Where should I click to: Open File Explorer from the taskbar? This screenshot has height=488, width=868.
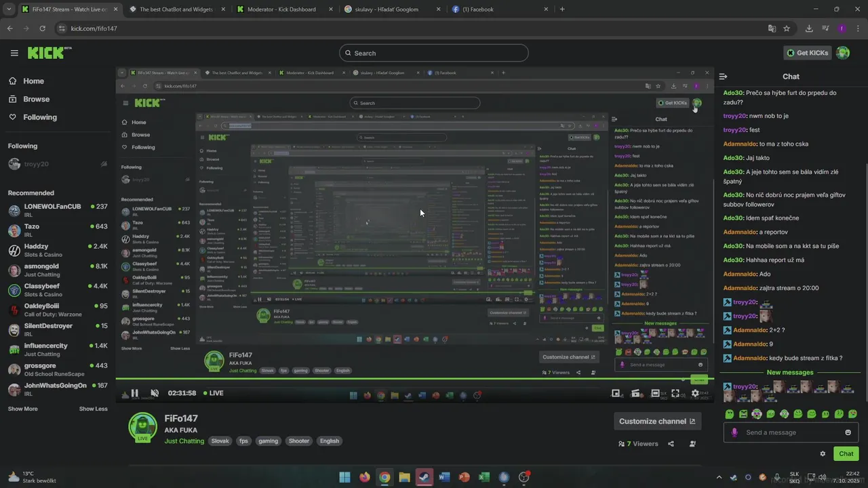coord(404,477)
